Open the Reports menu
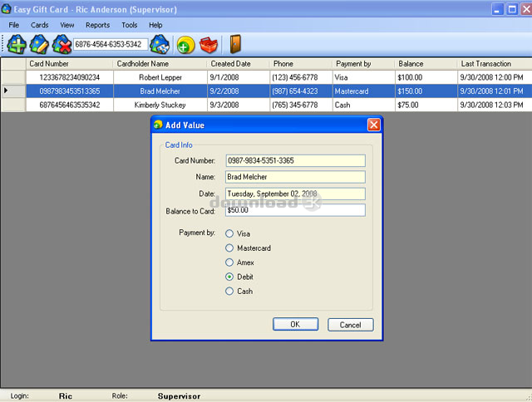 (97, 25)
